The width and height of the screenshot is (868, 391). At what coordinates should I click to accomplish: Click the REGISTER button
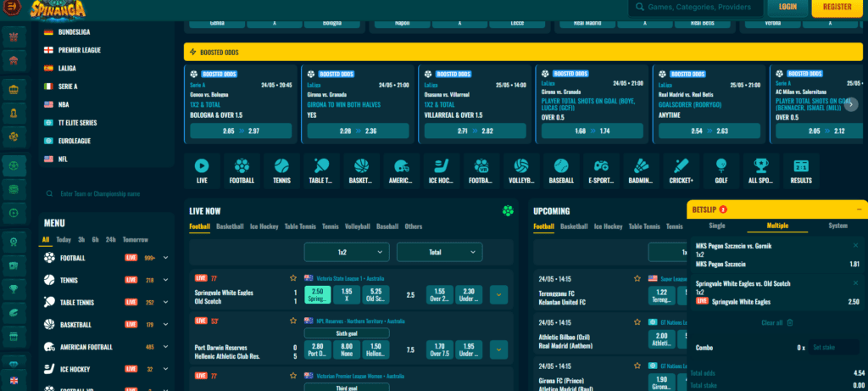point(837,7)
